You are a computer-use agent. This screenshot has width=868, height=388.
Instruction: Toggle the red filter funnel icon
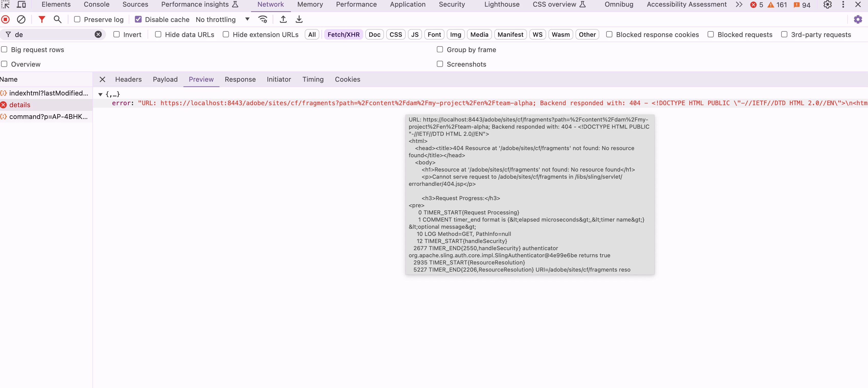41,20
